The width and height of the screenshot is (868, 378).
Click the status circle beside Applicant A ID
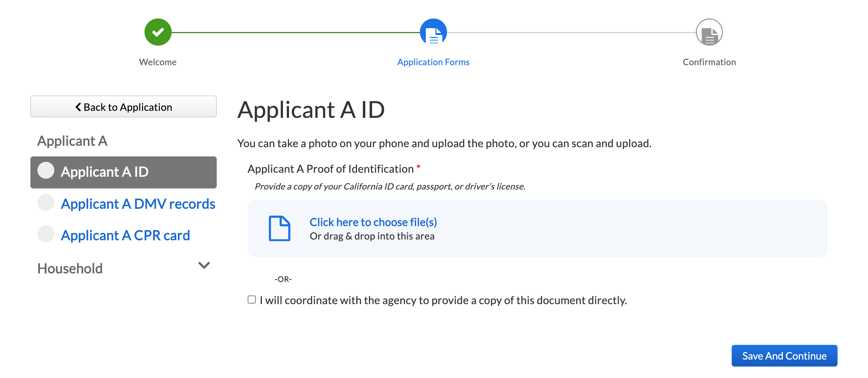(x=46, y=171)
